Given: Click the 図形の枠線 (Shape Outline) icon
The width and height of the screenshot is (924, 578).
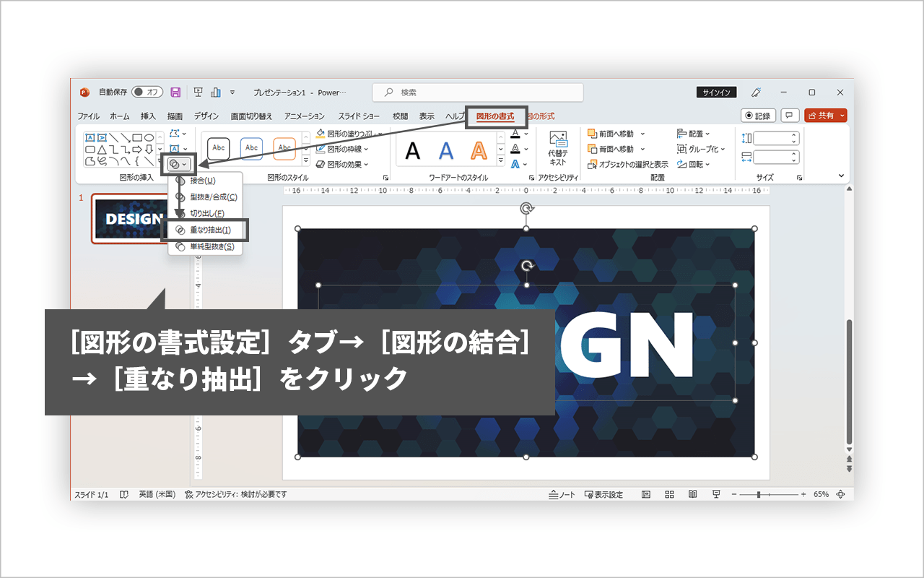Looking at the screenshot, I should [x=320, y=148].
